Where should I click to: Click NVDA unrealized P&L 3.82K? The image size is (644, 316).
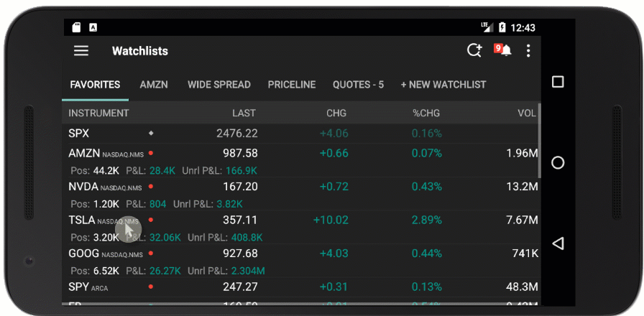pos(229,204)
